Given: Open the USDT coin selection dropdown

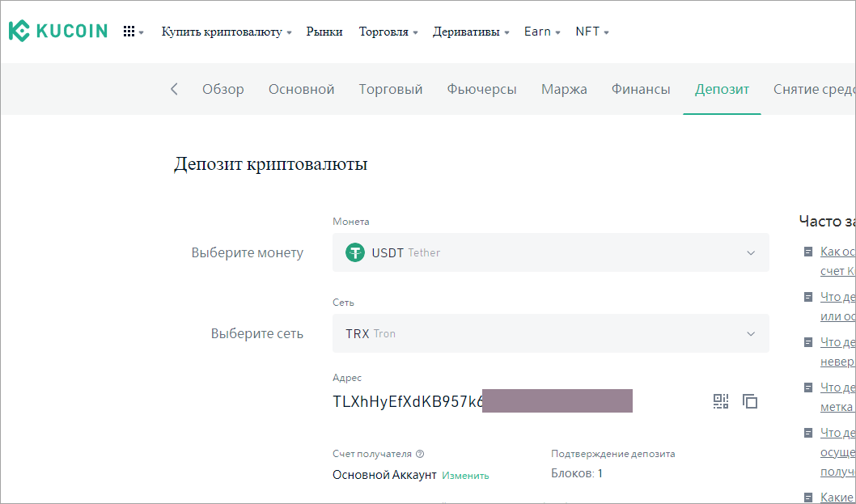Looking at the screenshot, I should pyautogui.click(x=551, y=252).
